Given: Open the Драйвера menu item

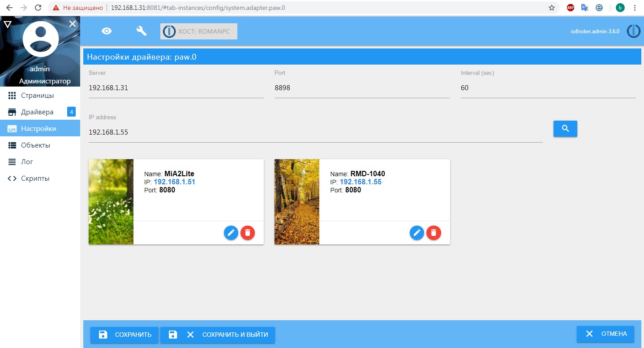Looking at the screenshot, I should [40, 112].
